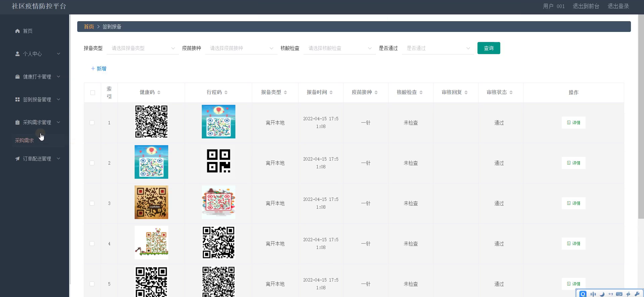
Task: Click the row 3 brown 健康码 QR thumbnail
Action: (151, 202)
